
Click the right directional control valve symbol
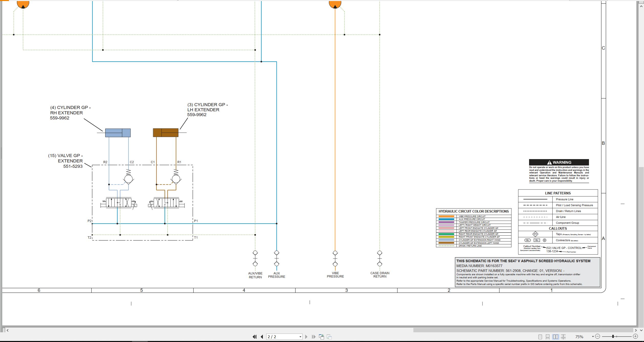click(166, 203)
